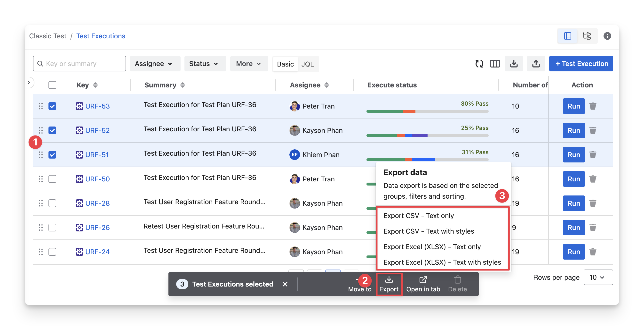The width and height of the screenshot is (644, 330).
Task: Toggle the select-all header checkbox
Action: tap(52, 85)
